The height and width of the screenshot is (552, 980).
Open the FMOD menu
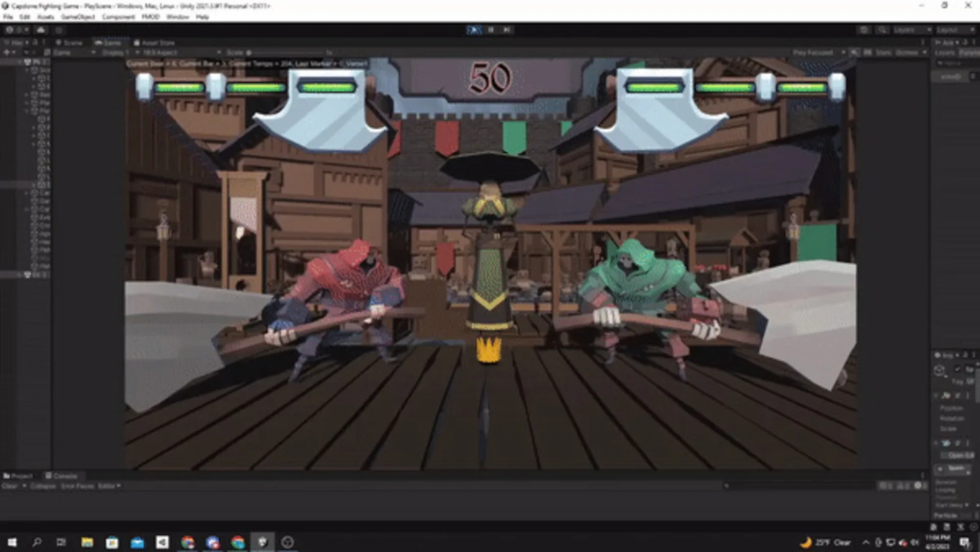(x=150, y=17)
